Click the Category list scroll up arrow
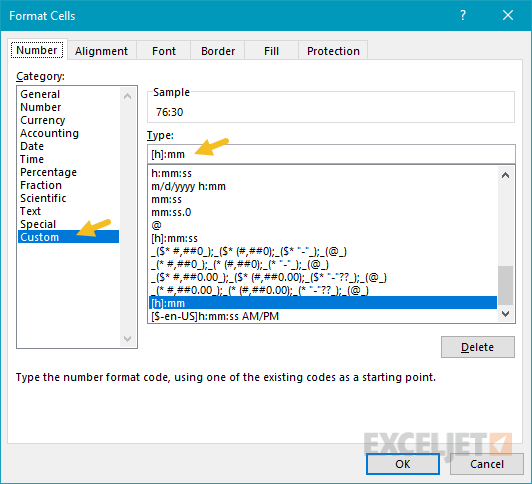The width and height of the screenshot is (532, 484). (x=128, y=96)
